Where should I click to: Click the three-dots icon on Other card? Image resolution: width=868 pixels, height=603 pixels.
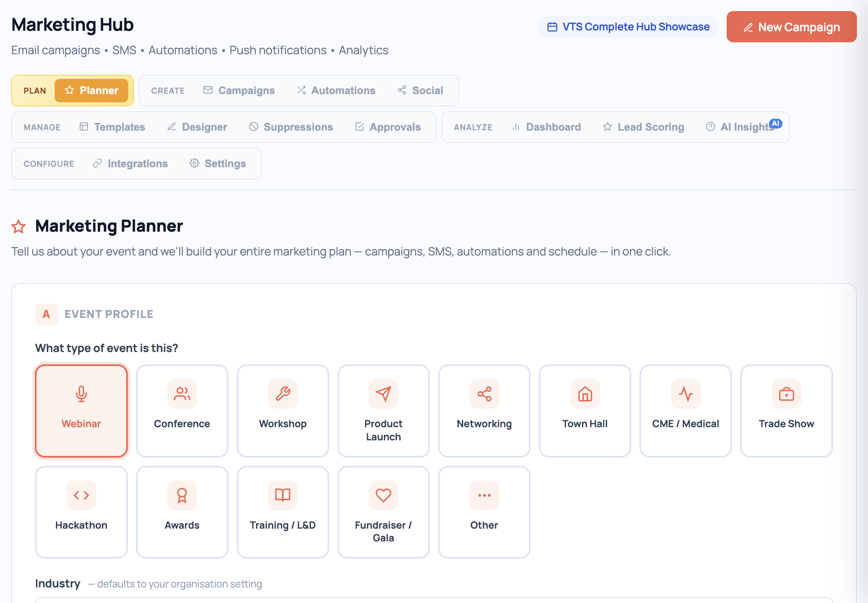[x=485, y=495]
